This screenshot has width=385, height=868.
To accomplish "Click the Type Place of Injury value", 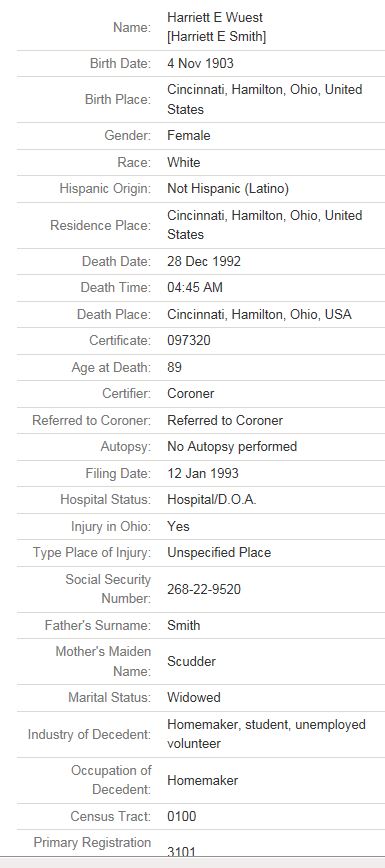I will [219, 552].
